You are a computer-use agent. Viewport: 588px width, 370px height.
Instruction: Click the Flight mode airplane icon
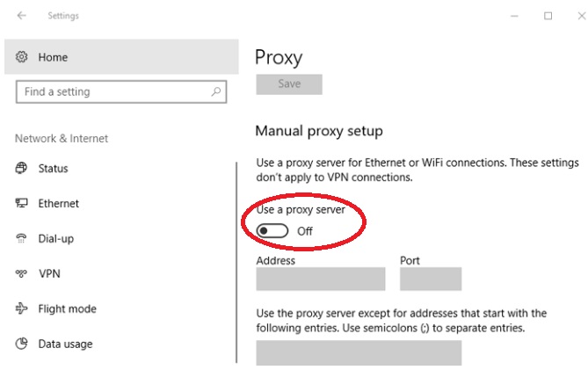tap(21, 308)
